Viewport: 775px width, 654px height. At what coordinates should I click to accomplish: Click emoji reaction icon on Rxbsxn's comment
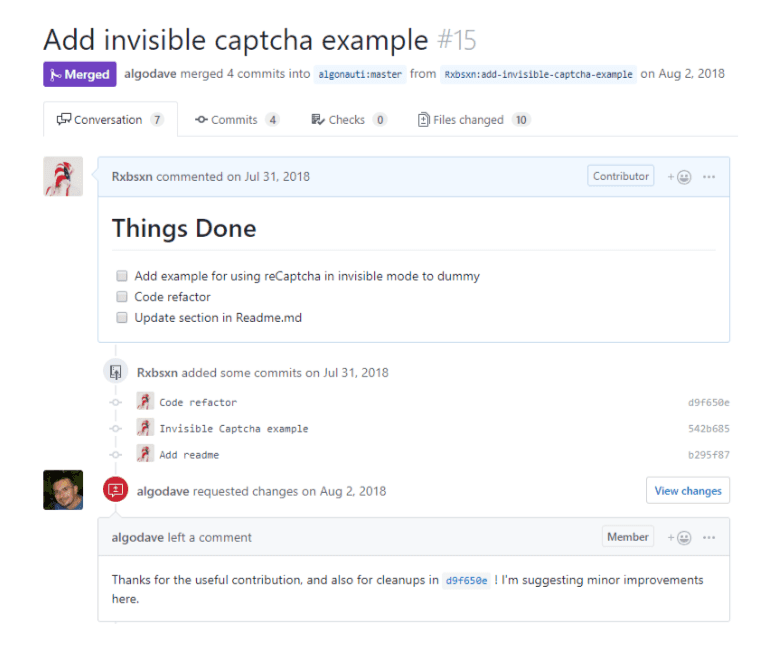click(x=681, y=177)
